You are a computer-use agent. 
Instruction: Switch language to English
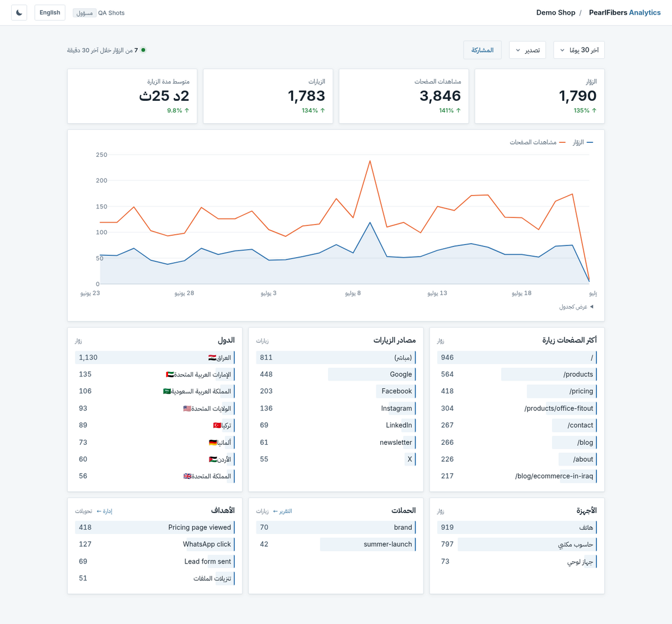(x=50, y=12)
